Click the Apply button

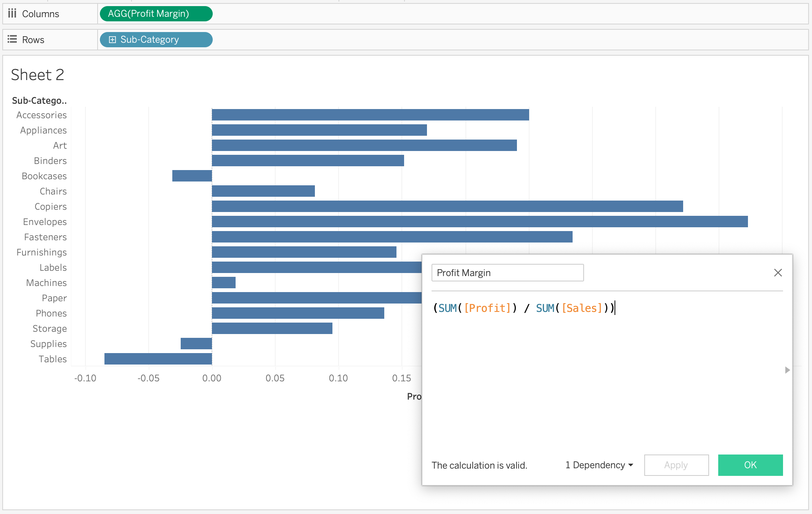[x=676, y=465]
